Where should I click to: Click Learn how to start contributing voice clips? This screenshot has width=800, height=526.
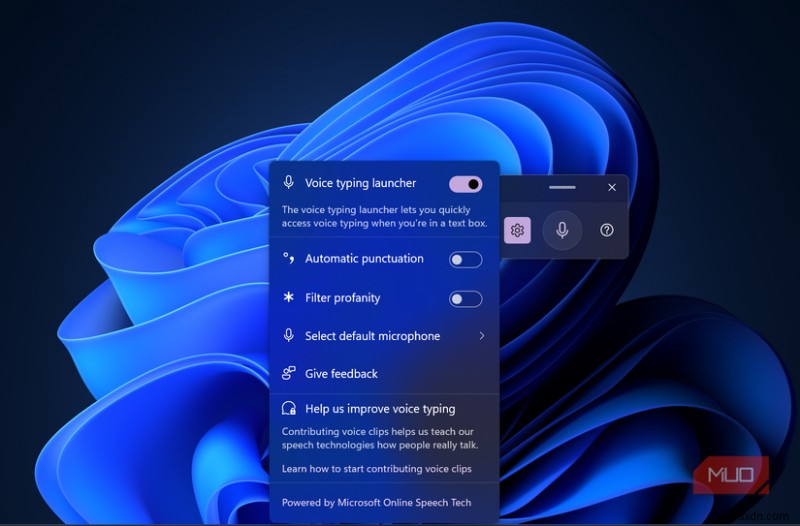(377, 469)
